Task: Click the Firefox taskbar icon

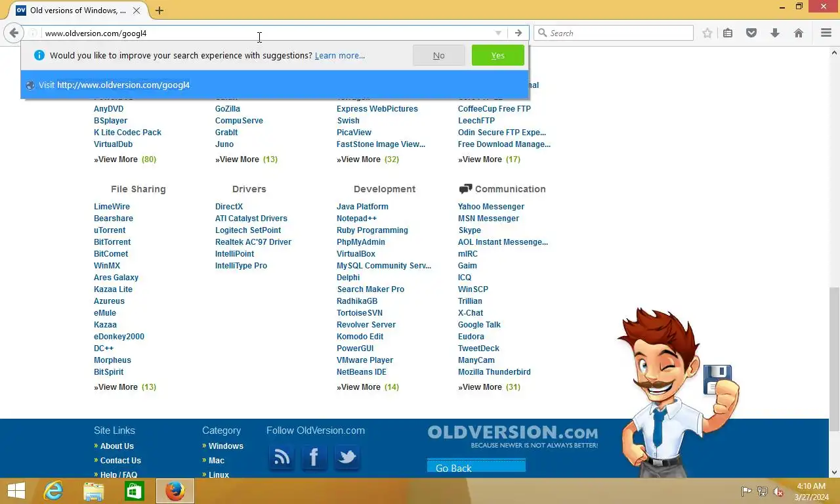Action: click(175, 491)
